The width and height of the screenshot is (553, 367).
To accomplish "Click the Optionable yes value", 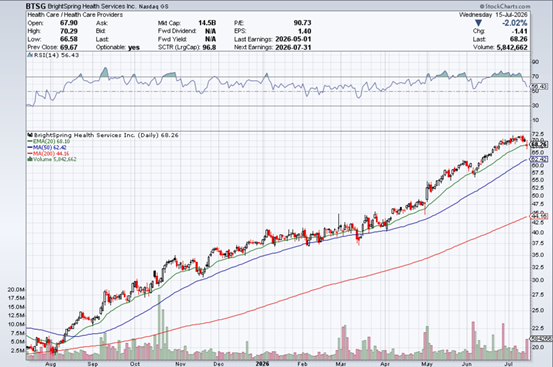I will (x=134, y=47).
